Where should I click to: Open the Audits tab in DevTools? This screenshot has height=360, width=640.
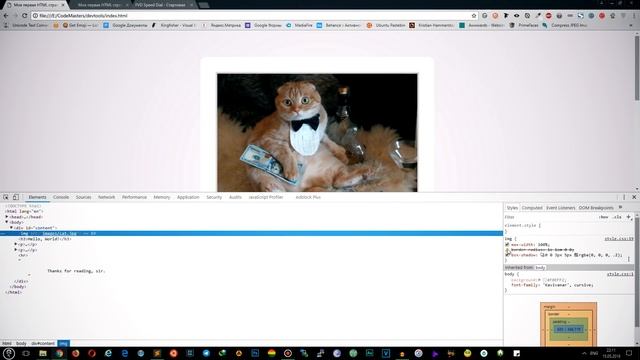click(x=235, y=197)
